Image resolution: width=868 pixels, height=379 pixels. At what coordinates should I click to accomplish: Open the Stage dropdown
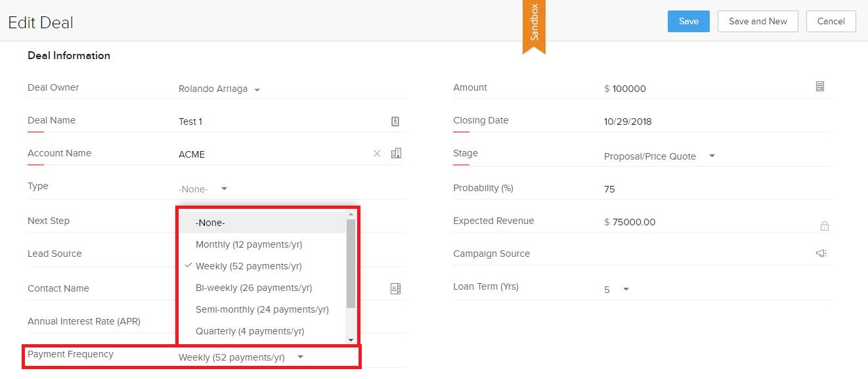click(x=712, y=156)
